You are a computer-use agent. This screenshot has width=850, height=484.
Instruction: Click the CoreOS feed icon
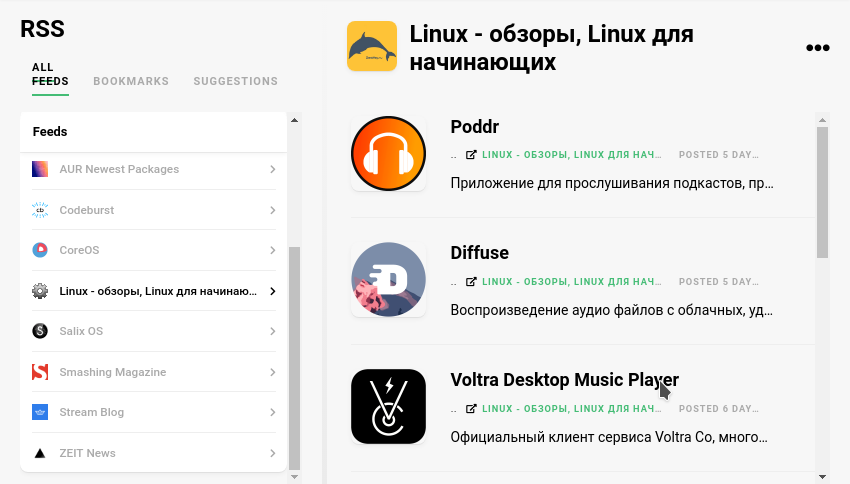click(x=40, y=250)
